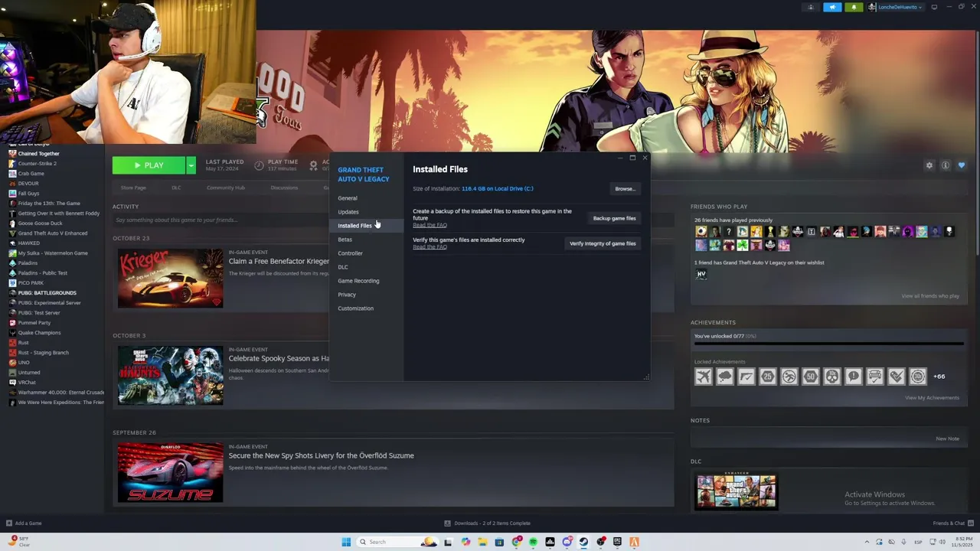Open the GTA V Enhanced DLC thumbnail
Screen dimensions: 980x551
coord(736,492)
